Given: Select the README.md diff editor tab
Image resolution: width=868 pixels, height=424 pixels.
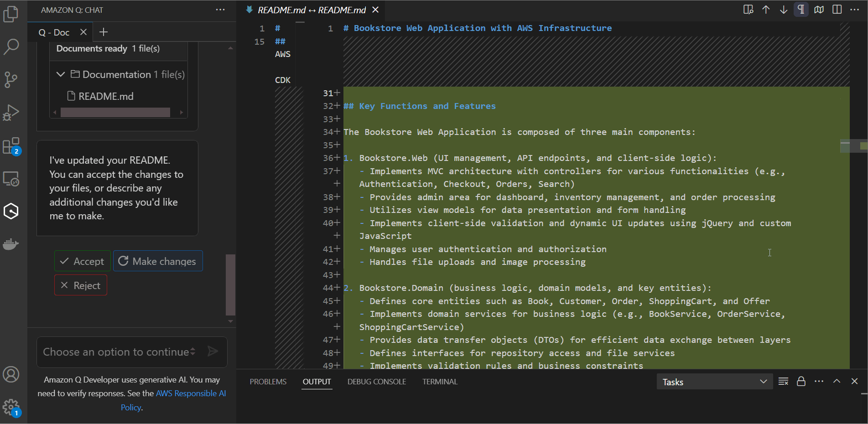Looking at the screenshot, I should click(312, 10).
